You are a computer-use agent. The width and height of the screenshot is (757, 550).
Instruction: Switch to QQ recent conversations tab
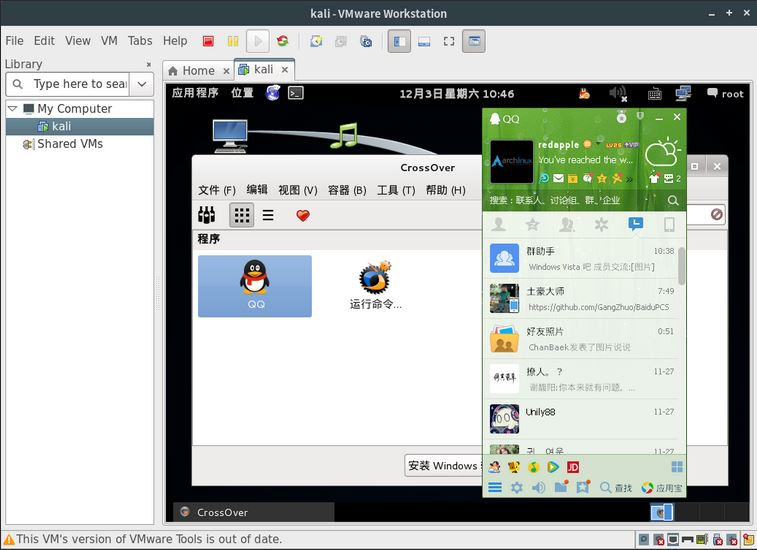(x=635, y=224)
